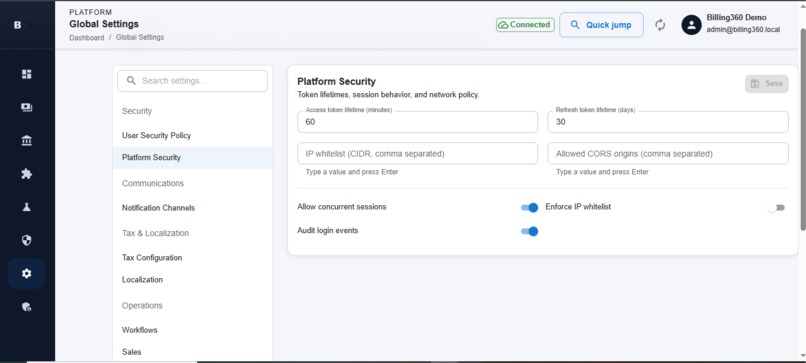
Task: Toggle Audit login events switch
Action: click(529, 231)
